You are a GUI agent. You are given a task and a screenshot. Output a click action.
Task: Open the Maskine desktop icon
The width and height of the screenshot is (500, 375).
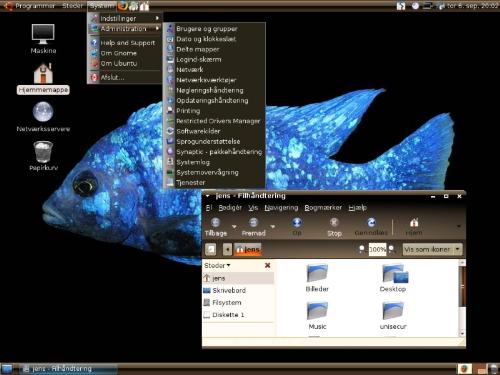43,38
